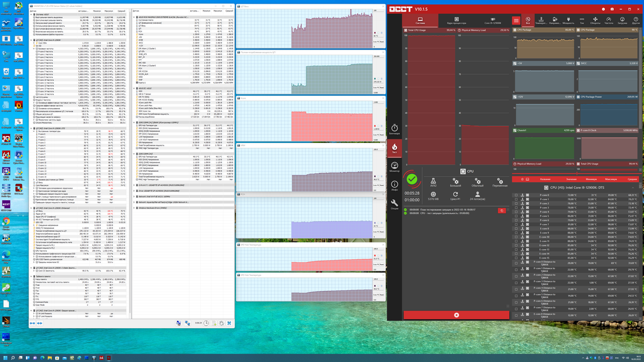Sort table by the Минимум column
The width and height of the screenshot is (644, 362).
coord(591,179)
